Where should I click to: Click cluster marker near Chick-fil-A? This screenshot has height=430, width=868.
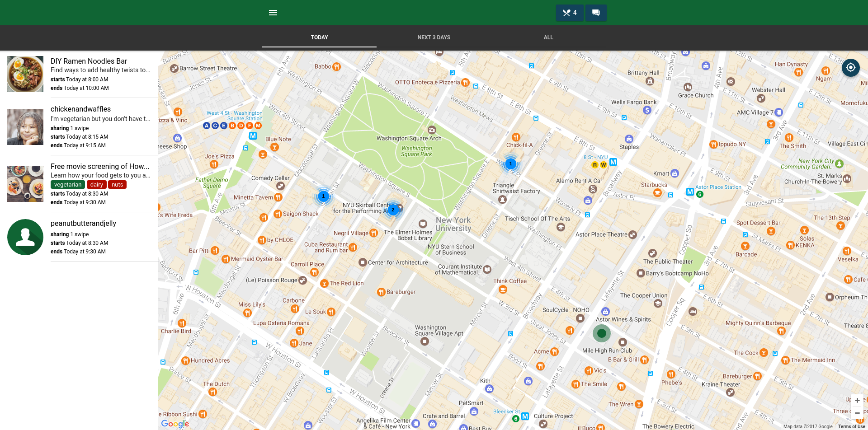pyautogui.click(x=511, y=164)
